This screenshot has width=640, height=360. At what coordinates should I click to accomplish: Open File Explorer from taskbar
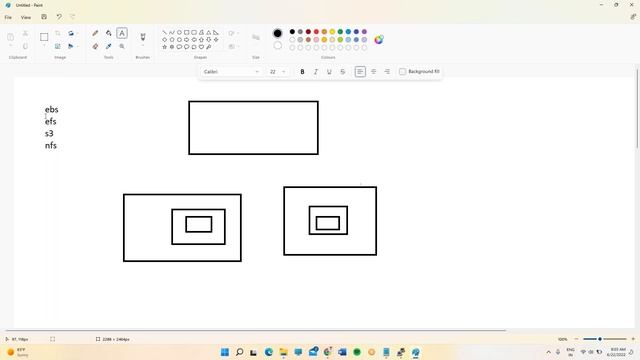[283, 352]
